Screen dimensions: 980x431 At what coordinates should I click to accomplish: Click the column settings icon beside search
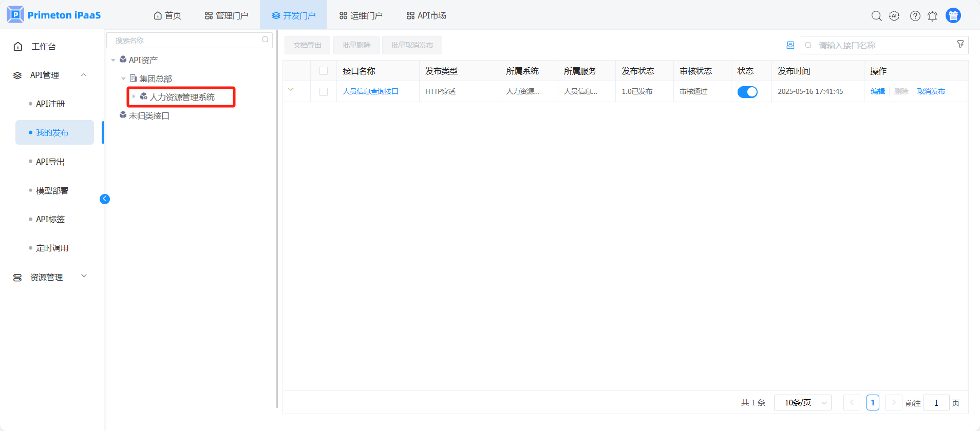[x=790, y=45]
